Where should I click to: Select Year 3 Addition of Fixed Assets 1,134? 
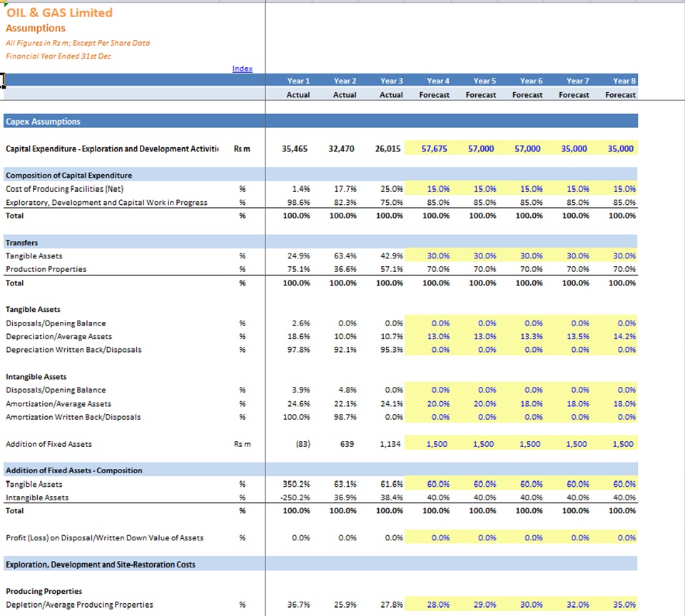tap(390, 444)
